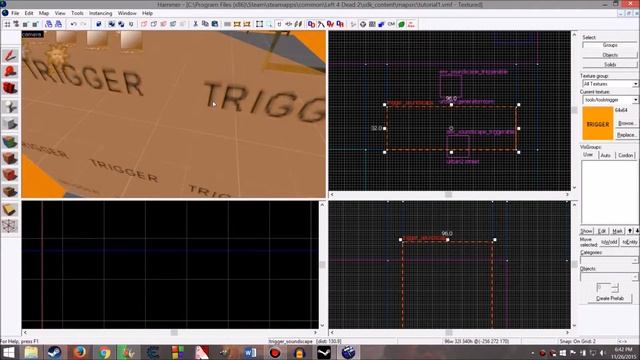The width and height of the screenshot is (640, 360).
Task: Click the bottom-left viewport horizontal scrollbar thumb
Action: point(174,333)
